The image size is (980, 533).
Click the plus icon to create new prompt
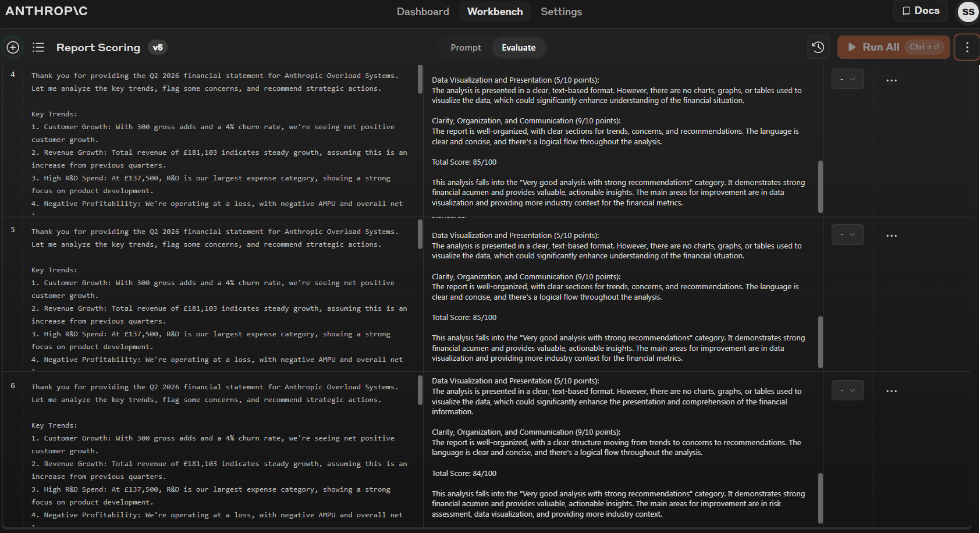click(13, 48)
